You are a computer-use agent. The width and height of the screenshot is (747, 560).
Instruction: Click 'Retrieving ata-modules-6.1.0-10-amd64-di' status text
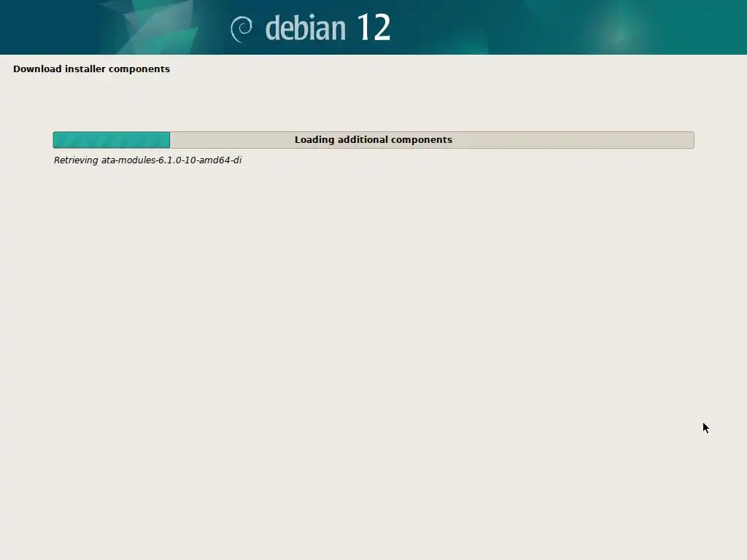[x=147, y=160]
